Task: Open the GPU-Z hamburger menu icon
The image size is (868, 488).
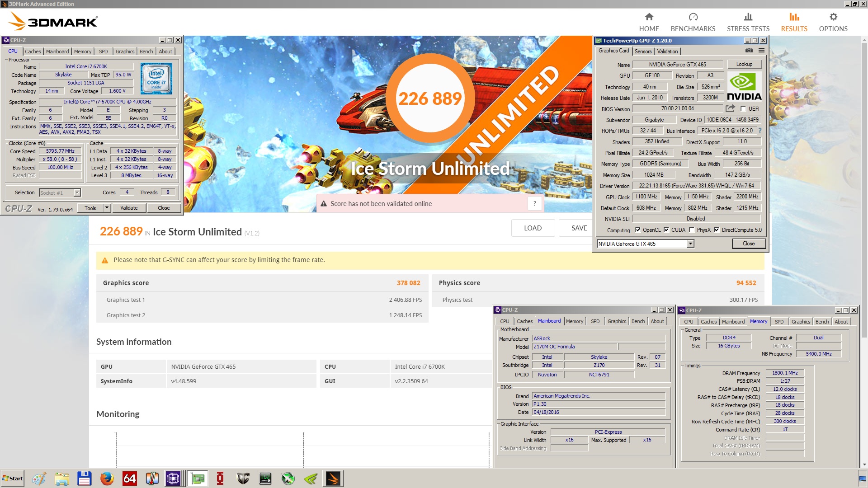Action: pos(762,51)
